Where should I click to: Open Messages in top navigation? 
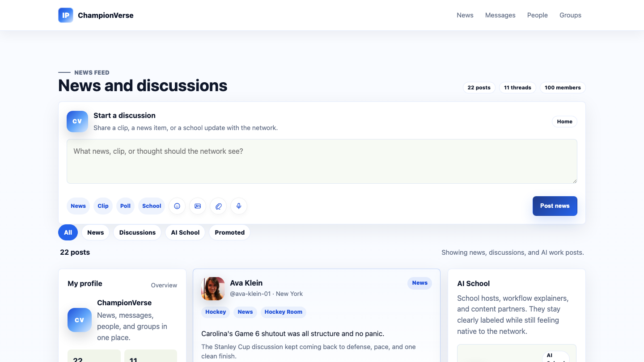(x=500, y=15)
